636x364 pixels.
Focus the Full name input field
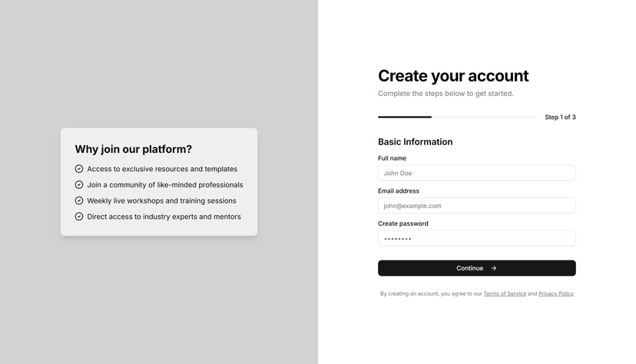(476, 173)
